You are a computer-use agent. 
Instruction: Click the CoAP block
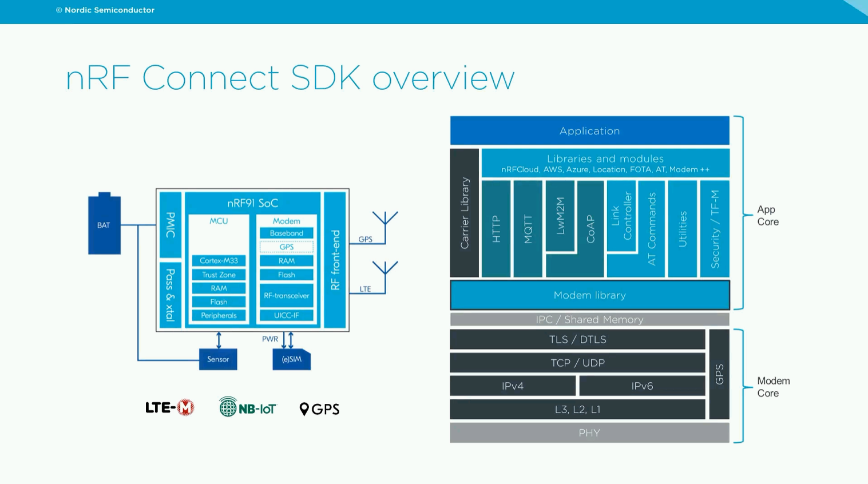(x=590, y=229)
